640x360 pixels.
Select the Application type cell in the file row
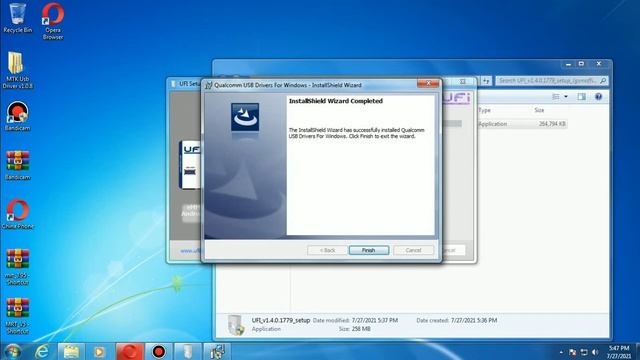(493, 124)
